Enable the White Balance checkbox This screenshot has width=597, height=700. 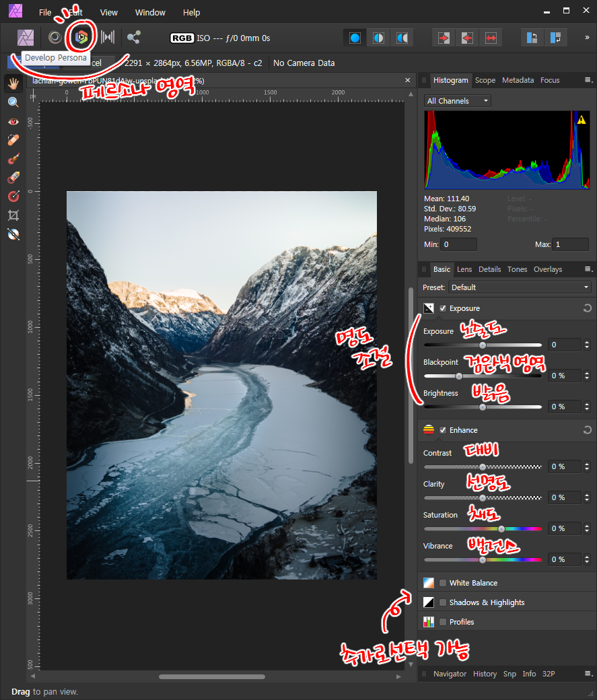(x=443, y=583)
